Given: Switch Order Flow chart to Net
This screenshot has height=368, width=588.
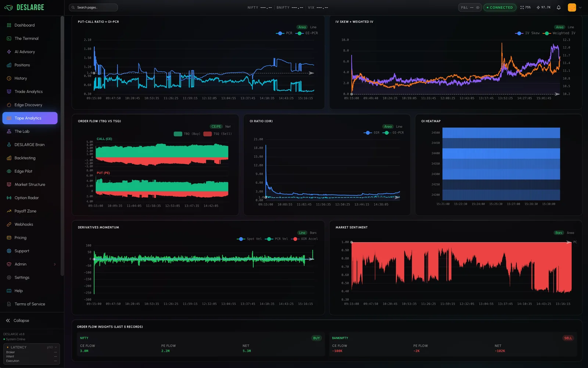Looking at the screenshot, I should pyautogui.click(x=228, y=127).
